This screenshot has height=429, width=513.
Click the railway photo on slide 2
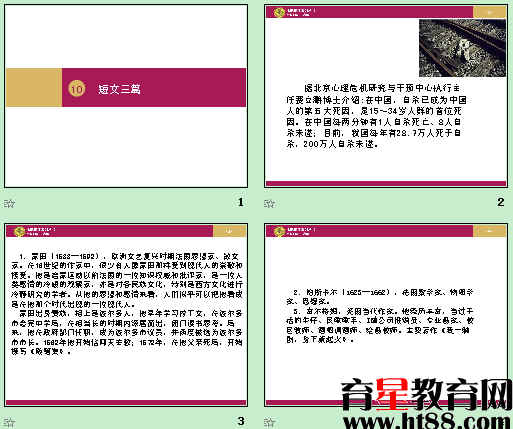pyautogui.click(x=462, y=48)
